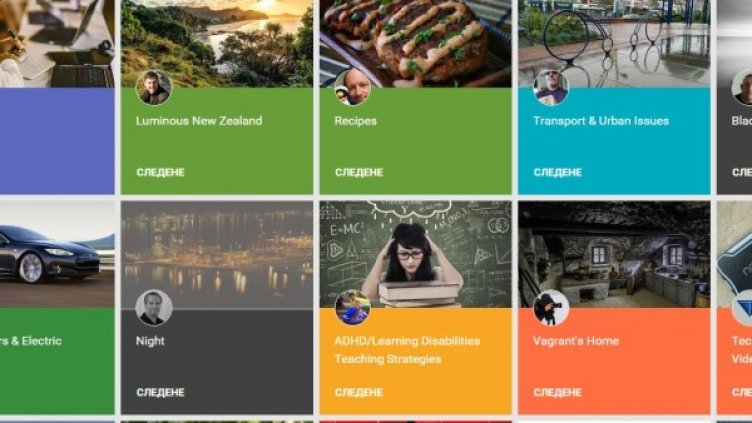The height and width of the screenshot is (423, 752).
Task: Open the black electric car cover image
Action: 57,254
